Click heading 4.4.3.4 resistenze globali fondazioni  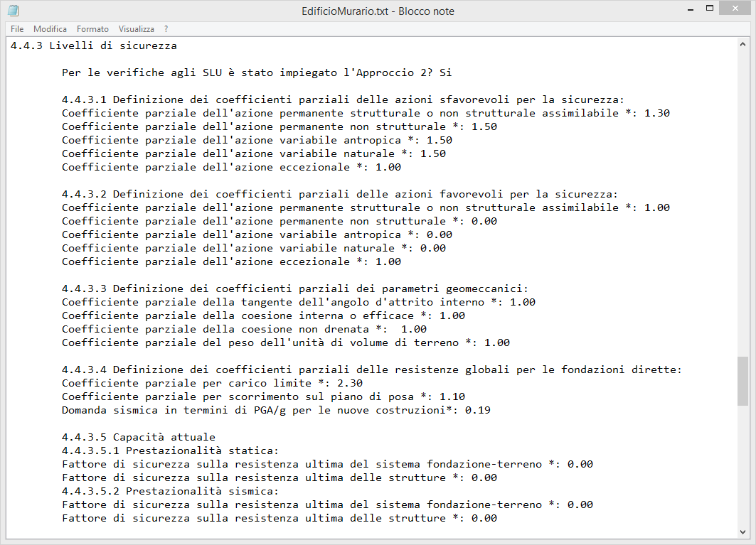[372, 369]
